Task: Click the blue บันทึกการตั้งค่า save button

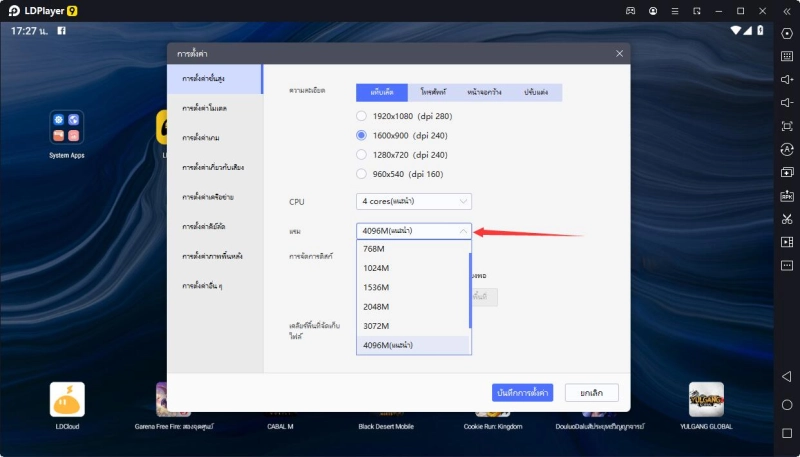Action: coord(522,393)
